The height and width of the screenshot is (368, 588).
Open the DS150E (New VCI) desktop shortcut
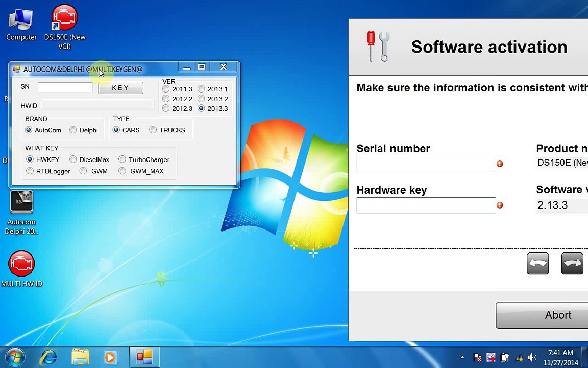[64, 27]
